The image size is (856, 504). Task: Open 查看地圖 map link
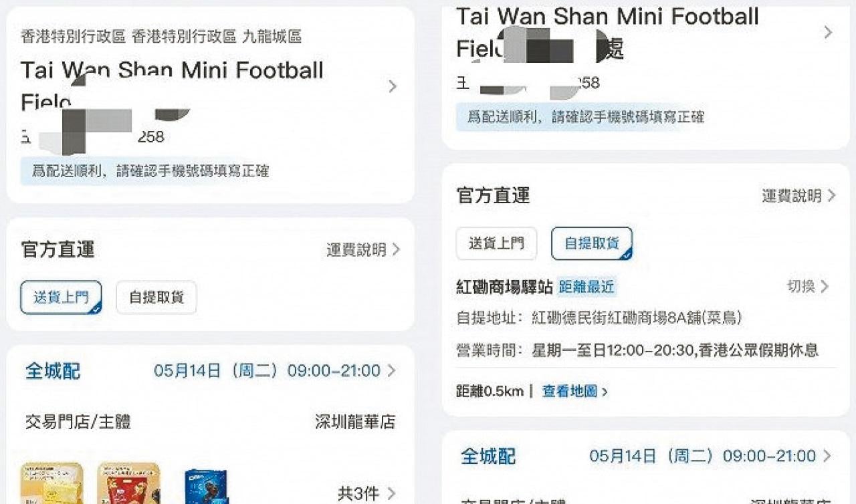[x=570, y=392]
